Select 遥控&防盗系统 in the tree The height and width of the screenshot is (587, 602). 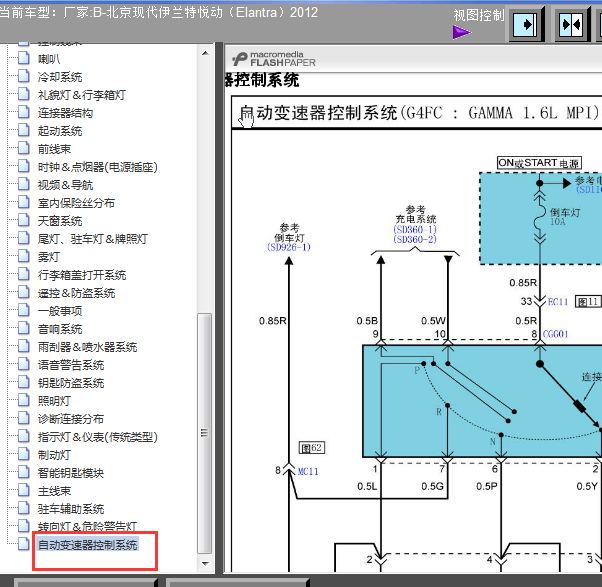(x=76, y=293)
